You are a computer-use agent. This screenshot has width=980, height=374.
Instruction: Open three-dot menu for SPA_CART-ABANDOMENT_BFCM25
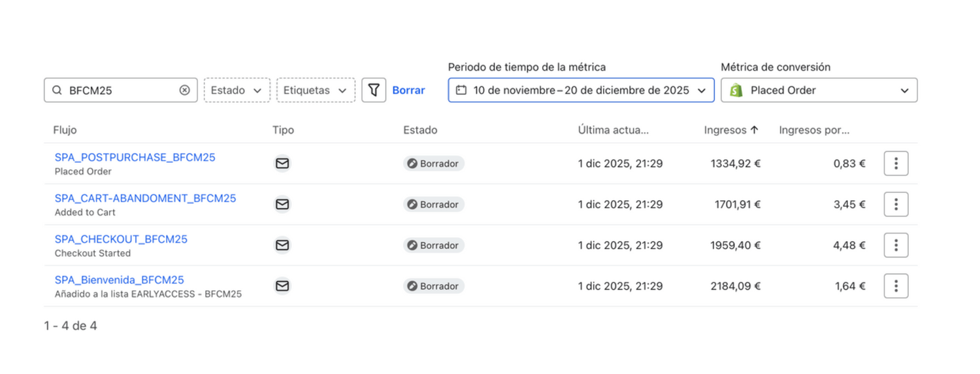pos(896,205)
